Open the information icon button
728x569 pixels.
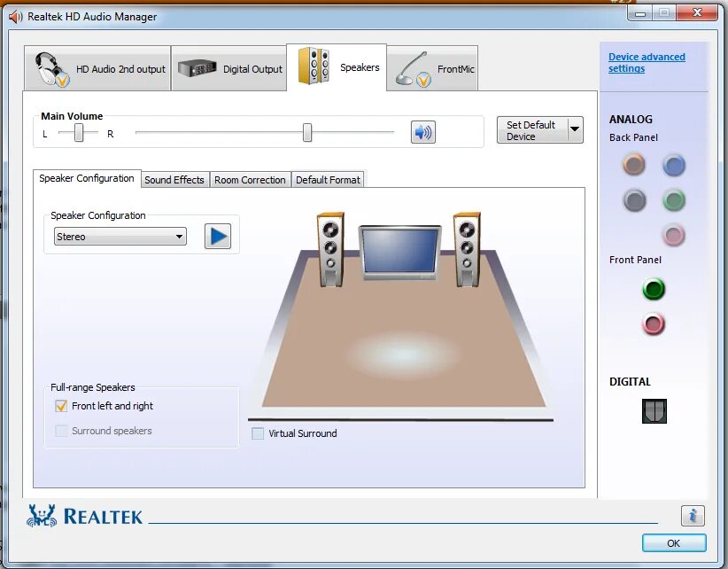(x=693, y=516)
